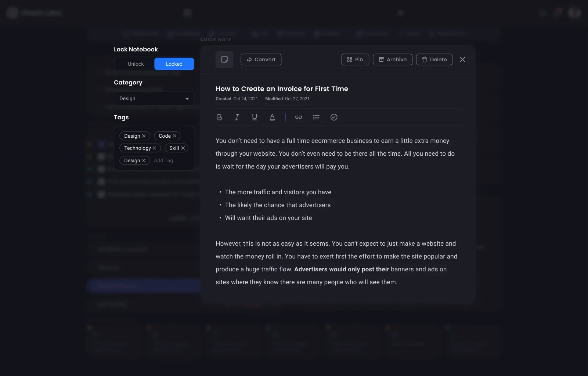Viewport: 588px width, 376px height.
Task: Click the sticky note icon beside Convert
Action: [x=224, y=59]
